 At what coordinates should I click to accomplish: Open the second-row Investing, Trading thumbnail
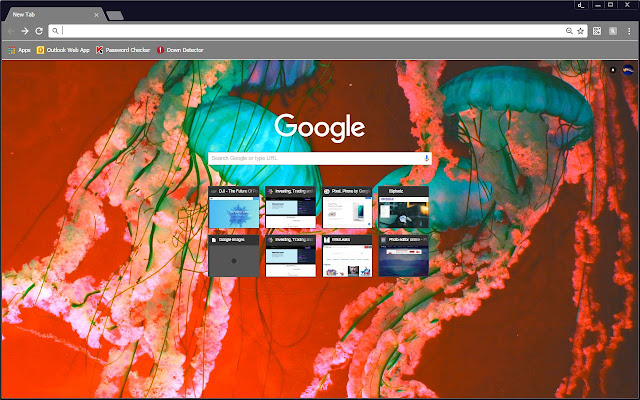[291, 256]
